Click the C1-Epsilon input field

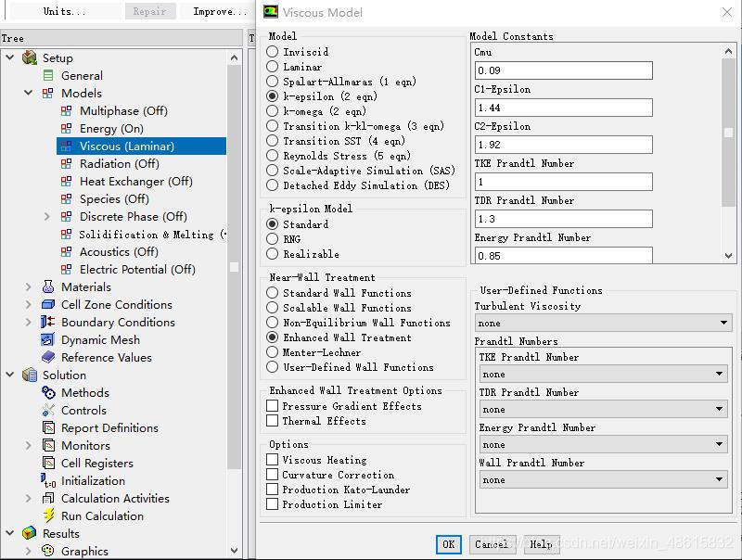[x=563, y=108]
